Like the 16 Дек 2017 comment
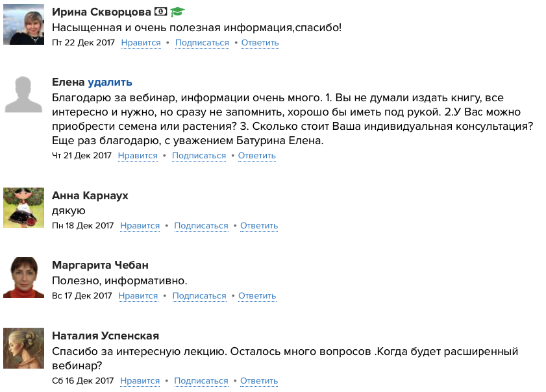 tap(140, 381)
